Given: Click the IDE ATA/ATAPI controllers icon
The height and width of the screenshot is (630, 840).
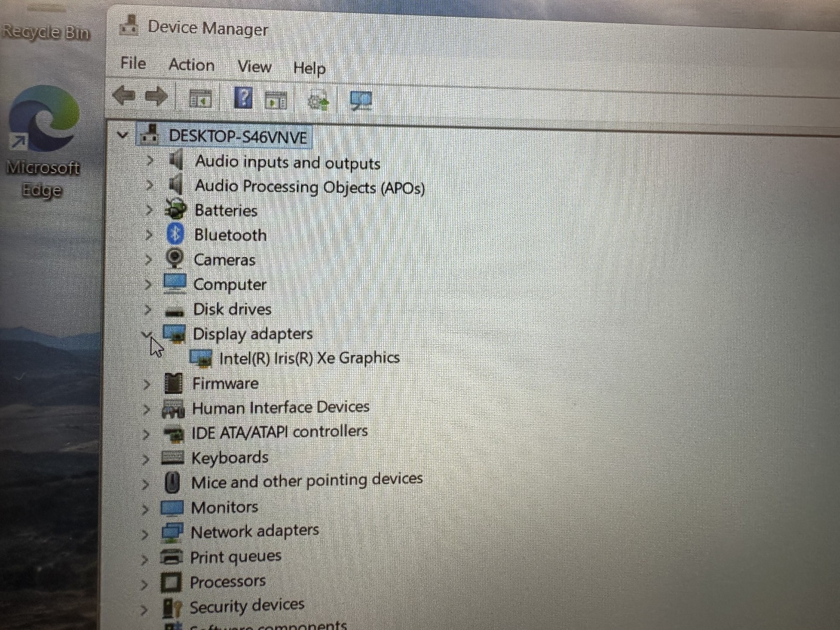Looking at the screenshot, I should point(173,434).
